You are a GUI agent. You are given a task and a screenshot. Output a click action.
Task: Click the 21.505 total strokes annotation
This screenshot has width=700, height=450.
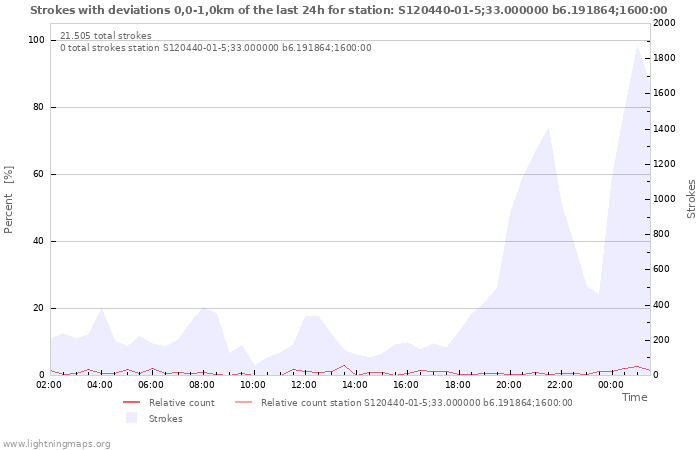106,35
